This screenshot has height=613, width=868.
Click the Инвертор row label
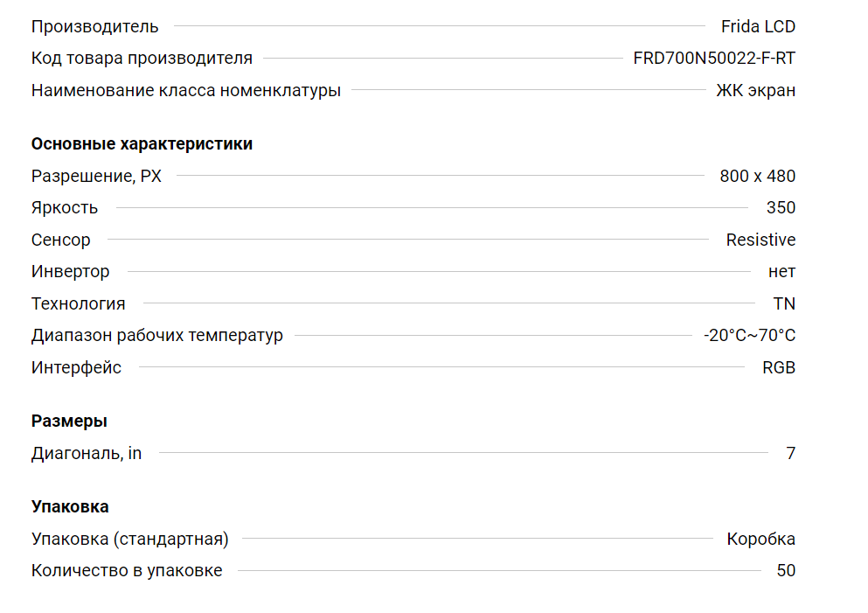70,272
